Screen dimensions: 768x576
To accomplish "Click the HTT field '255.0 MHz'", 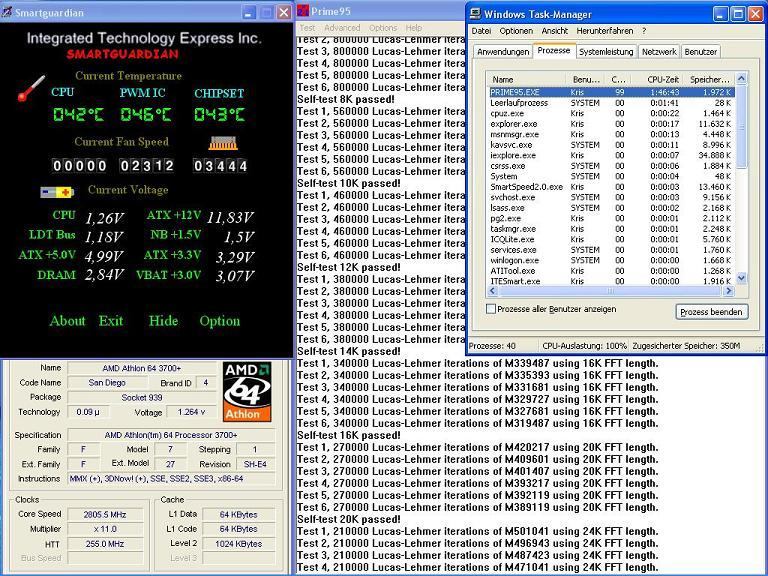I will click(105, 544).
